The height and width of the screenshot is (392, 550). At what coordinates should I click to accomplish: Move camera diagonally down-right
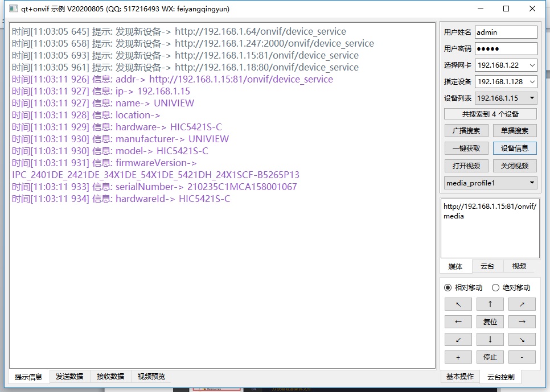click(x=522, y=340)
